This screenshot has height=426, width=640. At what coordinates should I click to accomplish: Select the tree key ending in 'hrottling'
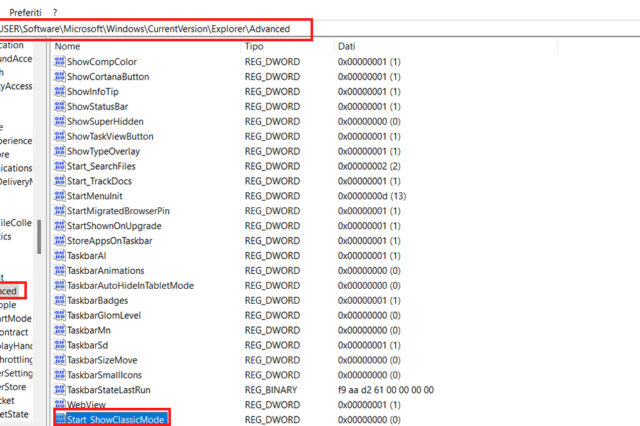pyautogui.click(x=16, y=359)
